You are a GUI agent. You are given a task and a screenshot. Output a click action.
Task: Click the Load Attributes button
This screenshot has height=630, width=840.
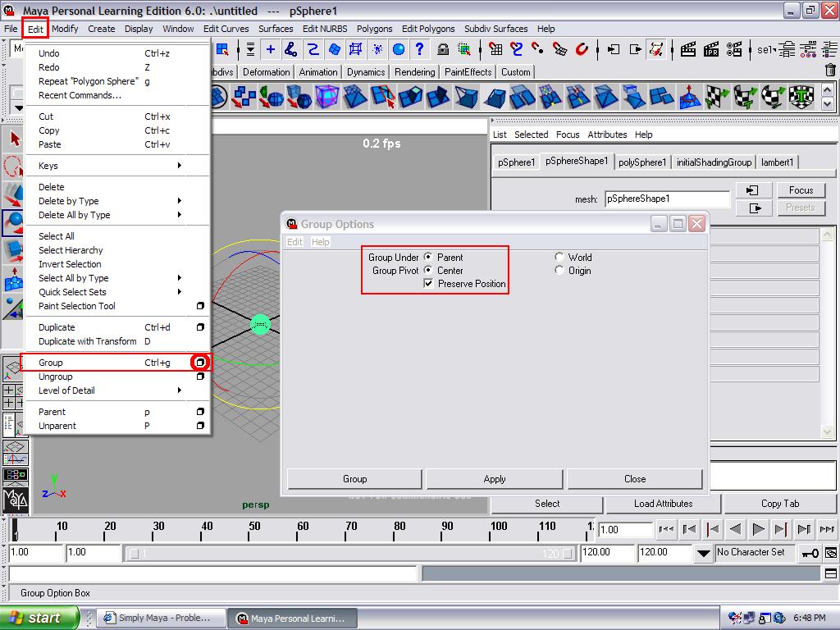tap(663, 504)
